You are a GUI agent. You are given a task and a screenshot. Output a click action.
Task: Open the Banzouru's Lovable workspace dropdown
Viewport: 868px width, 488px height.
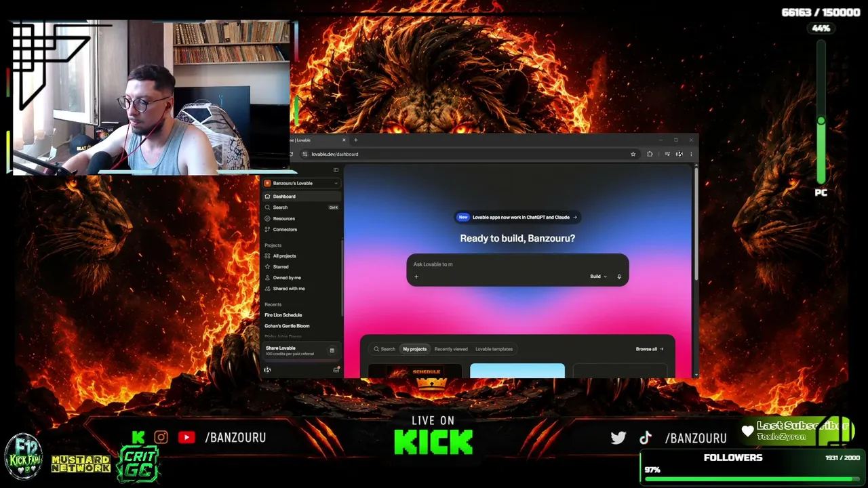click(x=301, y=183)
